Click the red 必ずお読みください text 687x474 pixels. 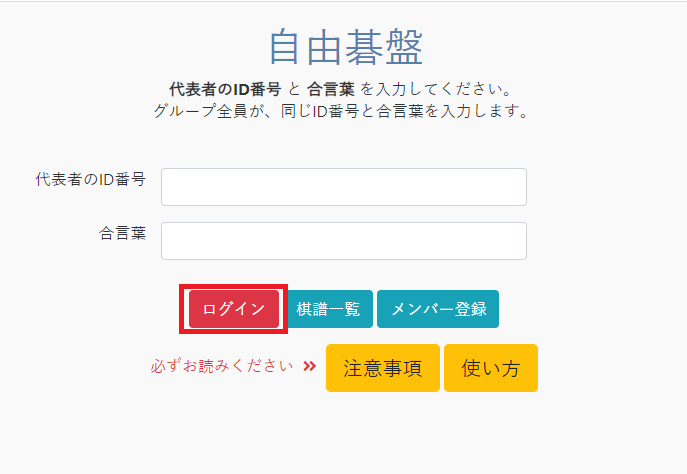[222, 366]
